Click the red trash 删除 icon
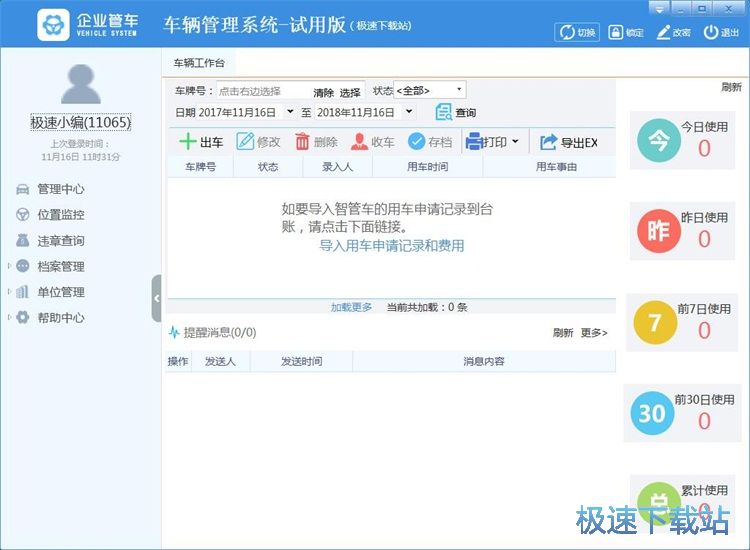The width and height of the screenshot is (750, 550). tap(302, 142)
